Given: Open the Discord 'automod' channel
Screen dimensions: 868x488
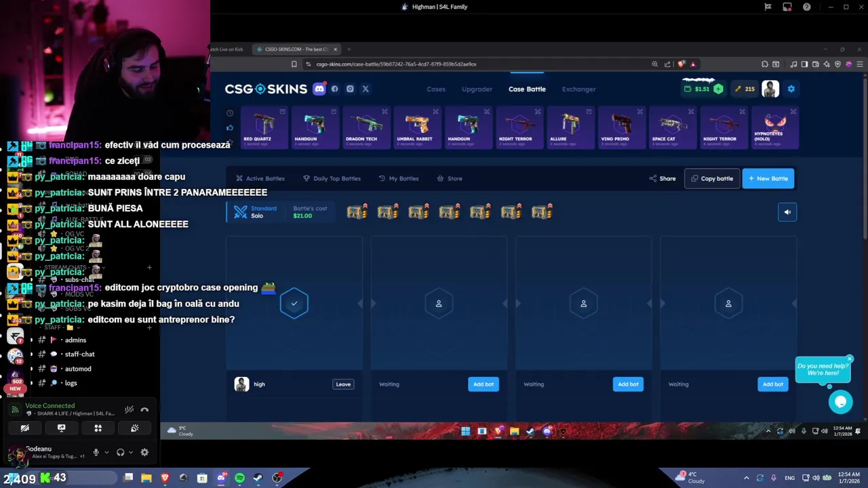Looking at the screenshot, I should point(78,369).
